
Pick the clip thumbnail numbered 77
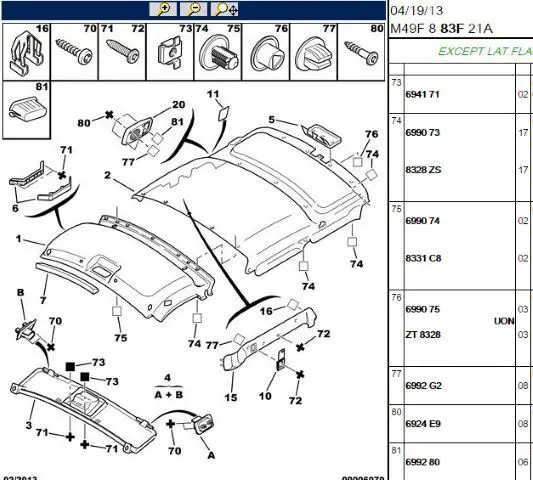[x=313, y=52]
